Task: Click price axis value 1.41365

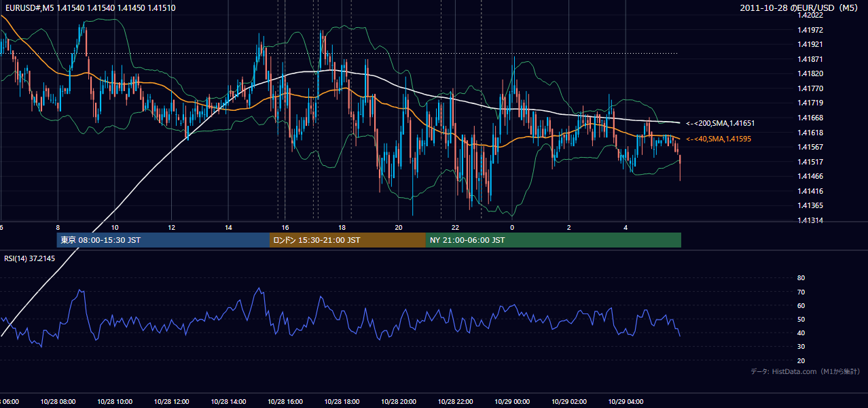Action: 811,205
